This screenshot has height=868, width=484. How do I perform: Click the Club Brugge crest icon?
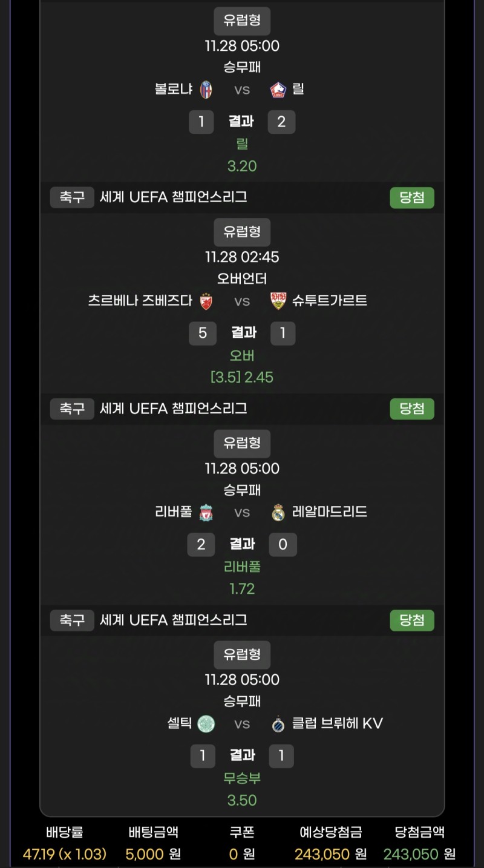pyautogui.click(x=278, y=723)
